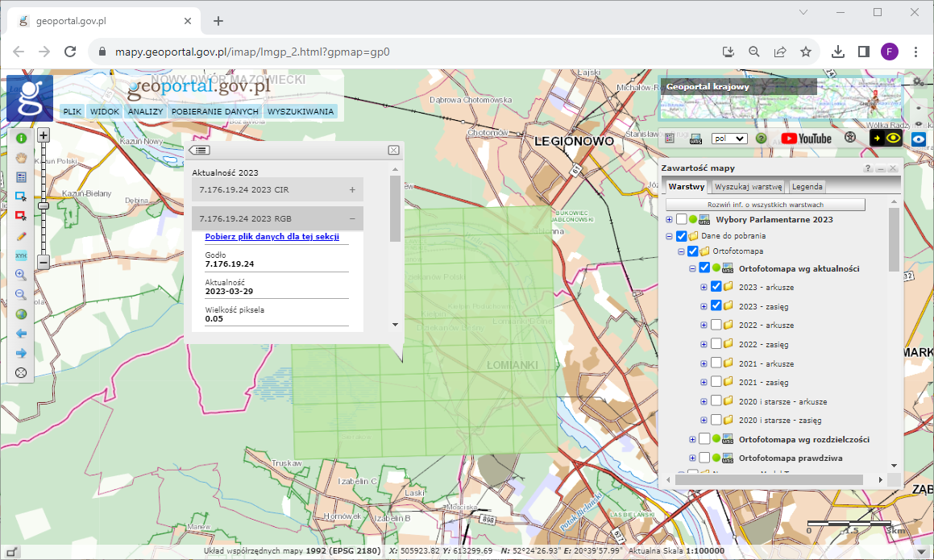Check Wybory Parlamentarne 2023 layer
The width and height of the screenshot is (934, 560).
pos(682,219)
